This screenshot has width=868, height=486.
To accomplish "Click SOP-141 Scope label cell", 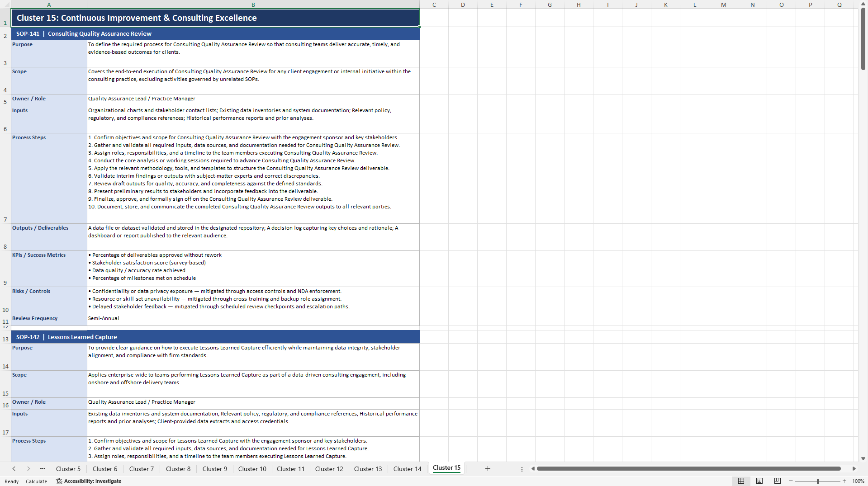I will point(49,81).
